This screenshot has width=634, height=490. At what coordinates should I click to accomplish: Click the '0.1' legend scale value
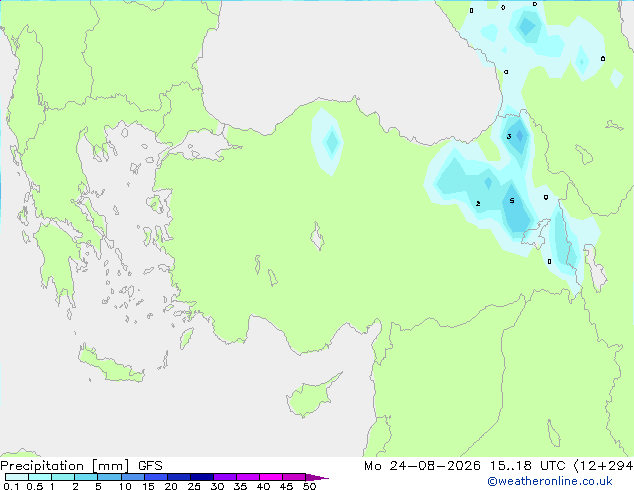tap(10, 486)
